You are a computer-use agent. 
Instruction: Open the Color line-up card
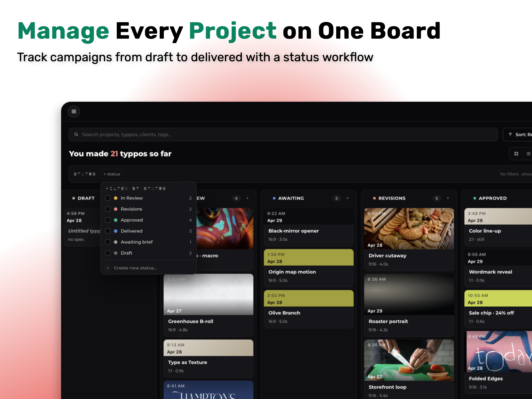pyautogui.click(x=498, y=227)
